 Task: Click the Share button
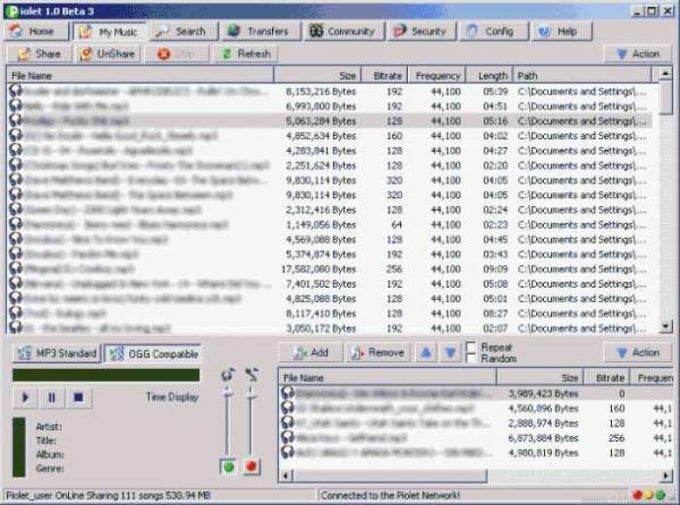tap(39, 54)
